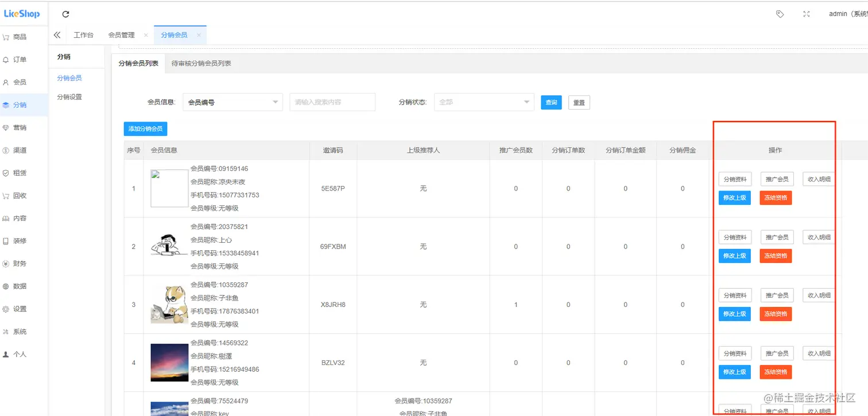Click the LikeShop logo

tap(22, 14)
